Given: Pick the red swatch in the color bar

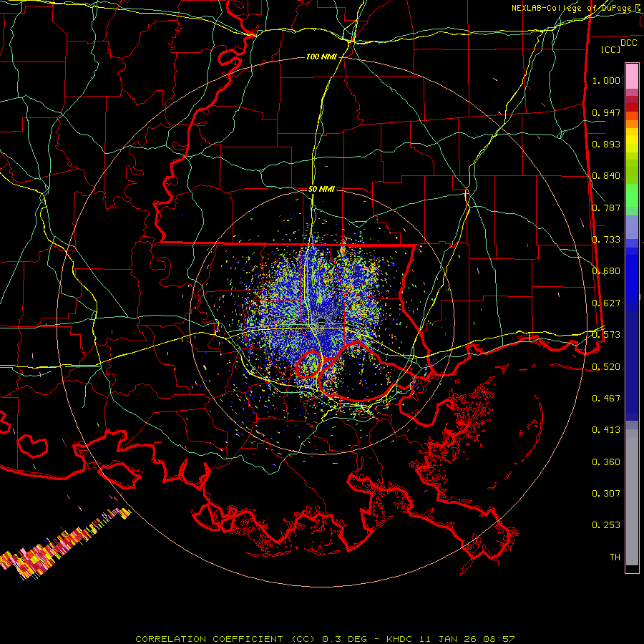Looking at the screenshot, I should click(x=632, y=107).
